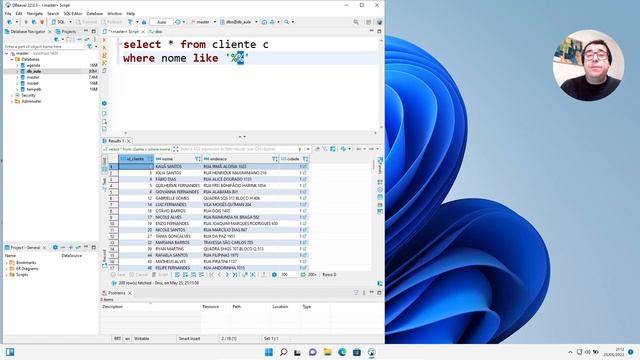Click the DBeaver taskbar icon
640x360 pixels.
[371, 352]
